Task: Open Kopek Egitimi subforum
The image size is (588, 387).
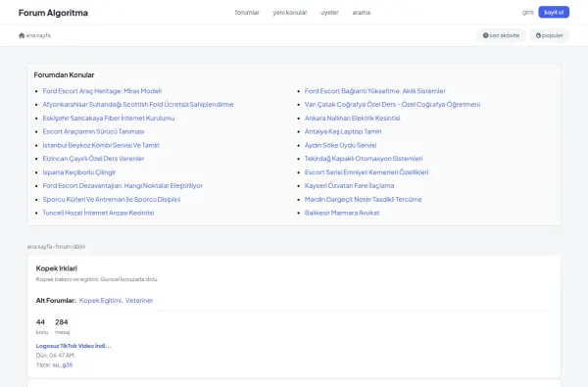Action: (x=100, y=301)
